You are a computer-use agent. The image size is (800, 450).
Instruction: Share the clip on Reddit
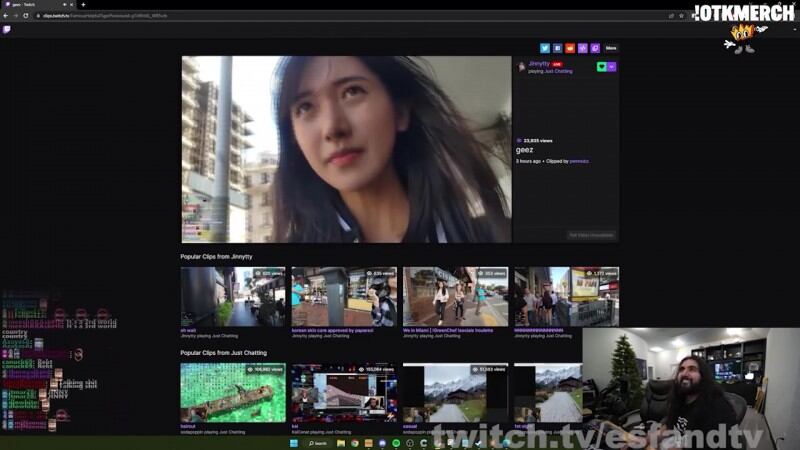click(570, 48)
